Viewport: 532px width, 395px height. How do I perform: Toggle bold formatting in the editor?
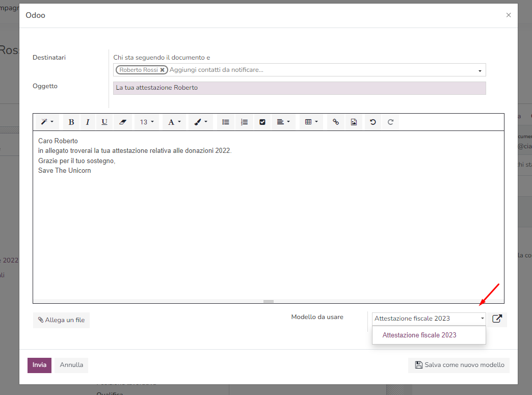pyautogui.click(x=71, y=122)
